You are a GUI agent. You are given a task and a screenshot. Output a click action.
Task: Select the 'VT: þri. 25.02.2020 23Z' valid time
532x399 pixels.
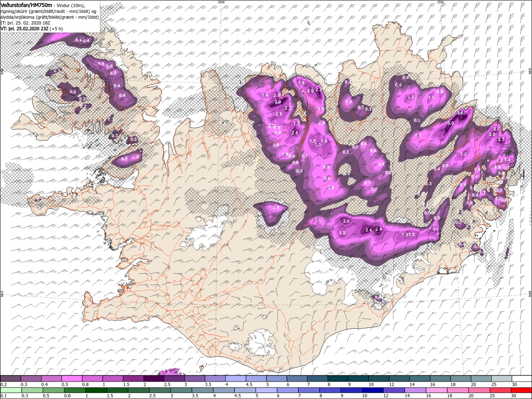tap(24, 29)
